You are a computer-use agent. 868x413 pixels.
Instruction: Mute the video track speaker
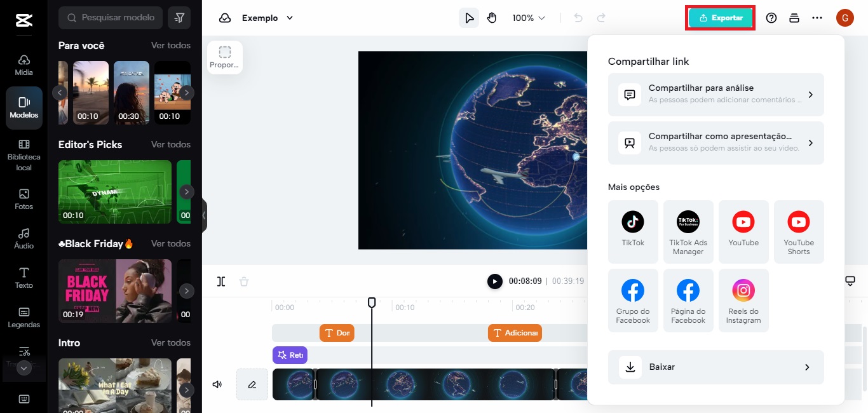[217, 384]
